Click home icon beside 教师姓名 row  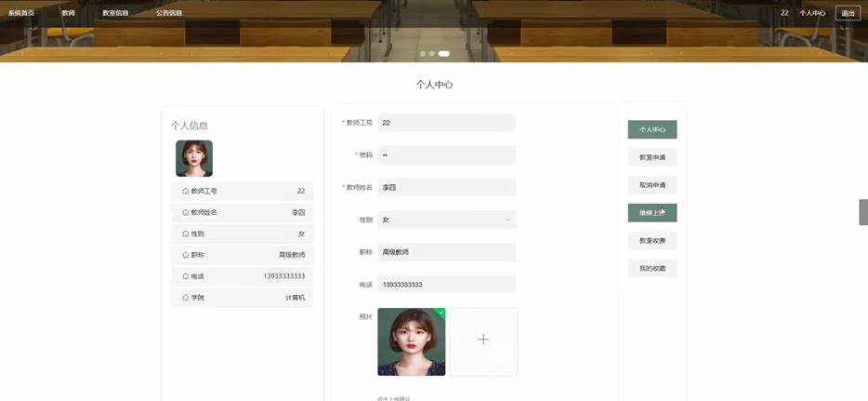pyautogui.click(x=186, y=212)
